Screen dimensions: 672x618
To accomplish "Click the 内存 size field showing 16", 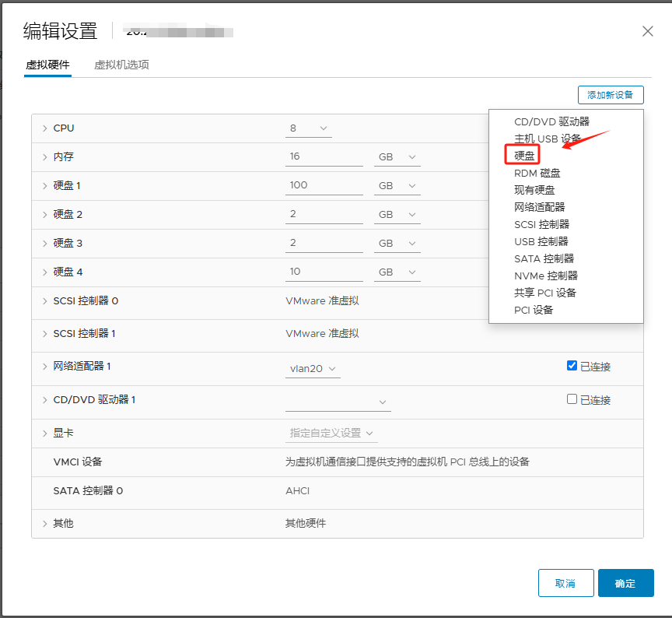I will tap(324, 157).
